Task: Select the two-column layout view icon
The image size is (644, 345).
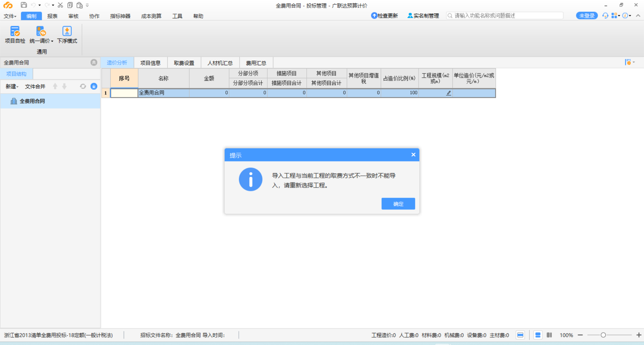Action: coord(549,335)
